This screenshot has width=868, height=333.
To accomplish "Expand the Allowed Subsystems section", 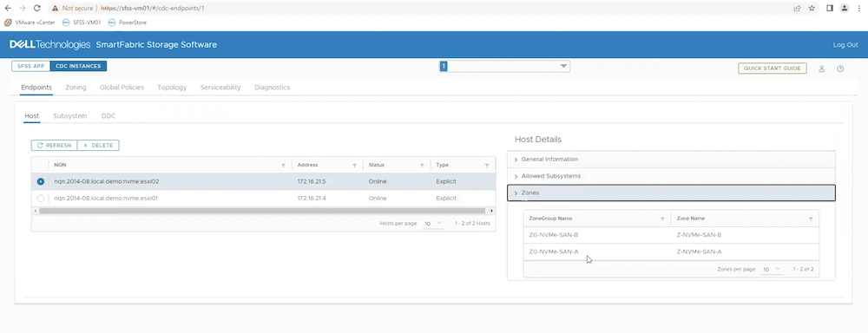I will click(671, 176).
